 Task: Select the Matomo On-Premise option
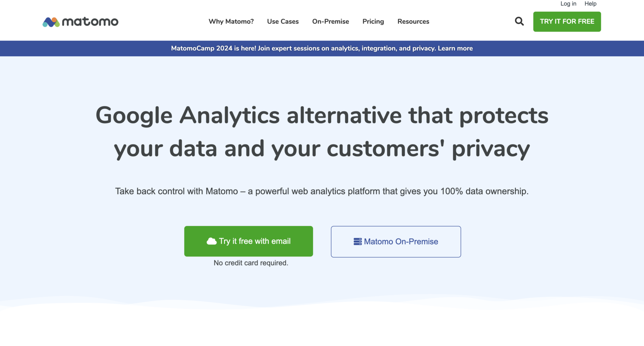[x=396, y=241]
